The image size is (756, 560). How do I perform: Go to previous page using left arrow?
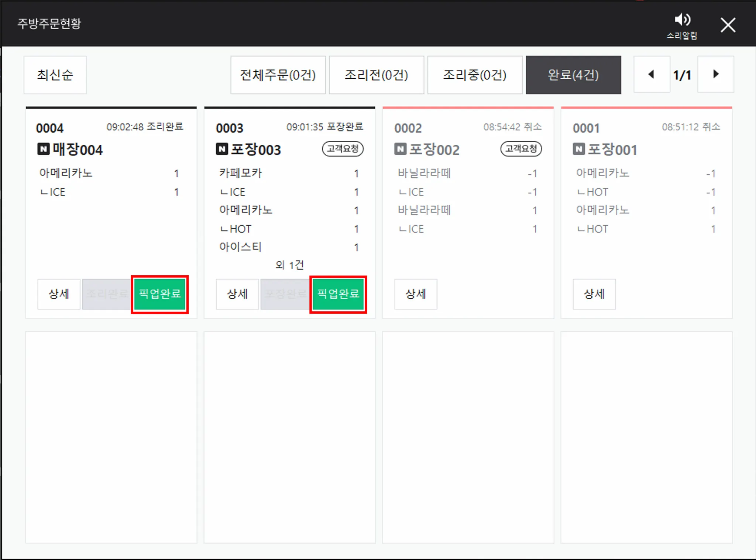pos(652,75)
